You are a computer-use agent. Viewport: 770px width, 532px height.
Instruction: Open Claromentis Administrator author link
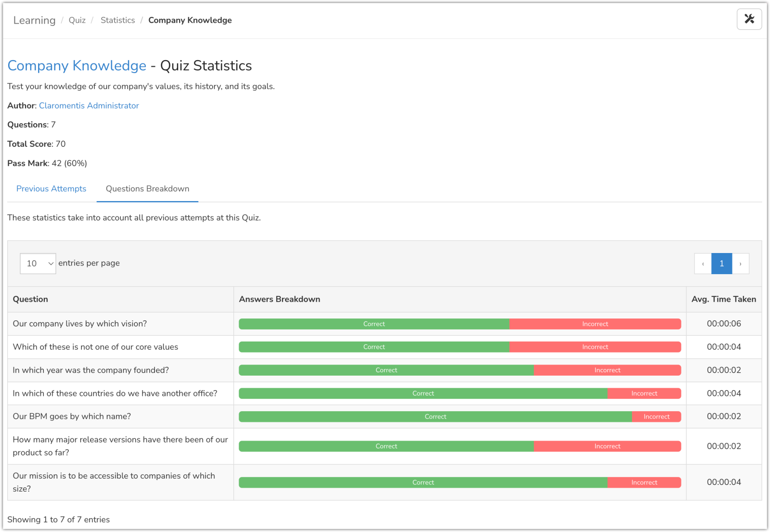click(x=89, y=105)
